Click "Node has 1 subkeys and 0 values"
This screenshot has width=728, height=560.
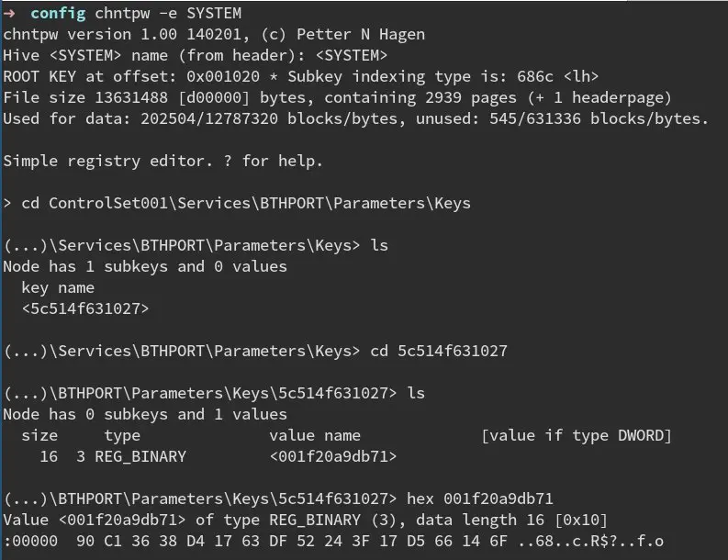tap(145, 266)
